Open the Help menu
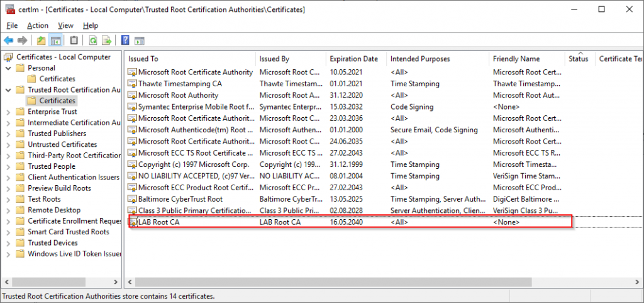Image resolution: width=644 pixels, height=303 pixels. (91, 25)
